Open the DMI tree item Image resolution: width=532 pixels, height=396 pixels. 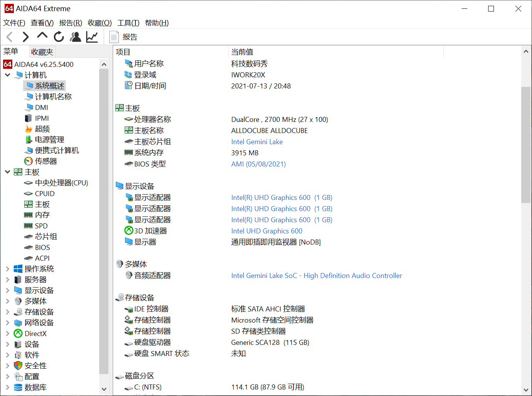[x=37, y=107]
